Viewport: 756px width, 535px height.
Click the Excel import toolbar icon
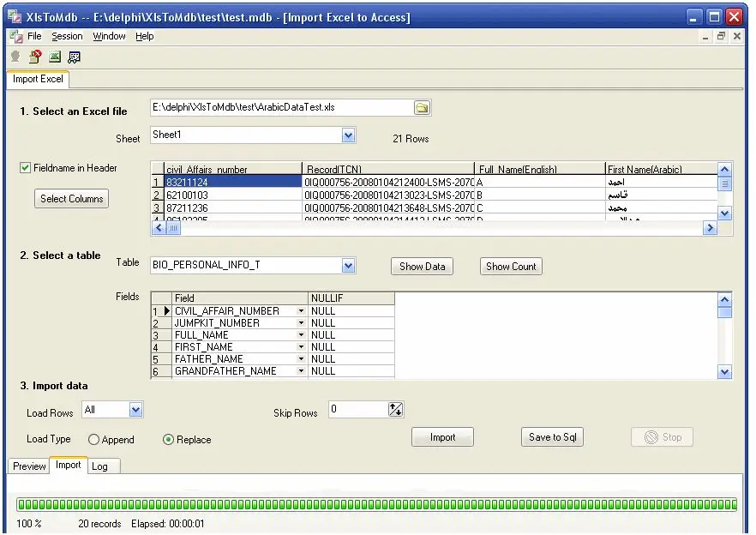tap(55, 57)
